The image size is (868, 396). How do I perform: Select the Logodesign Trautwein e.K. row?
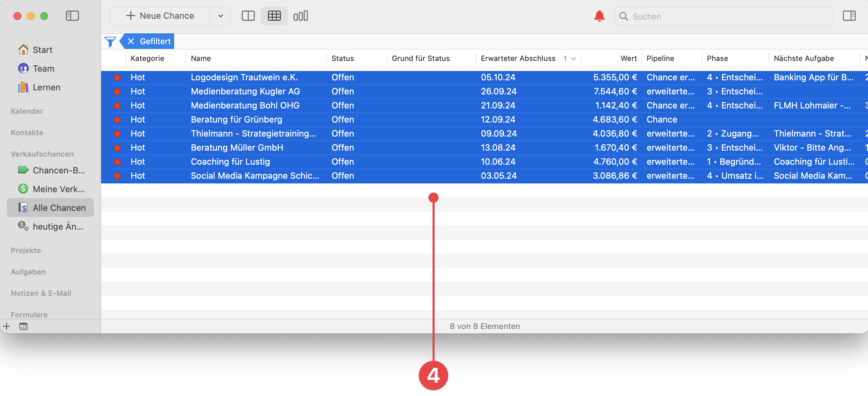click(x=484, y=77)
